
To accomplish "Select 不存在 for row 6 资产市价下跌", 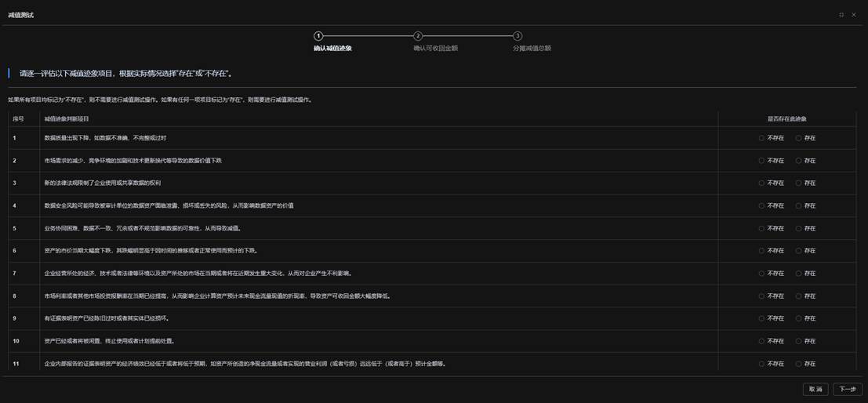I will click(761, 251).
